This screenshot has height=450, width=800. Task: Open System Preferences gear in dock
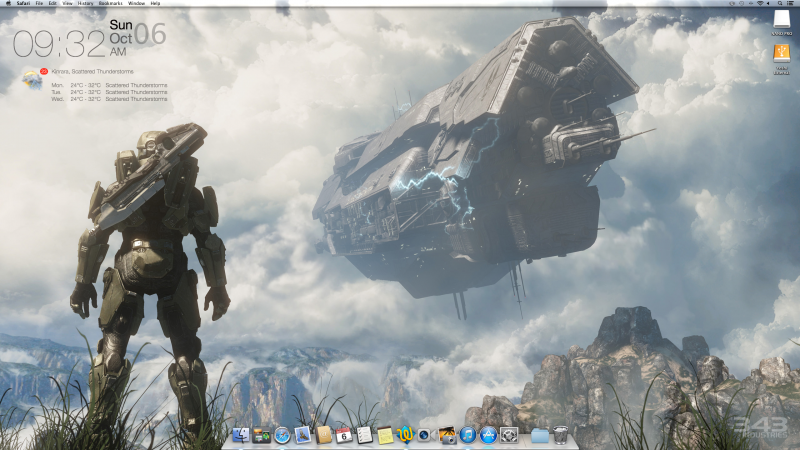pyautogui.click(x=509, y=435)
